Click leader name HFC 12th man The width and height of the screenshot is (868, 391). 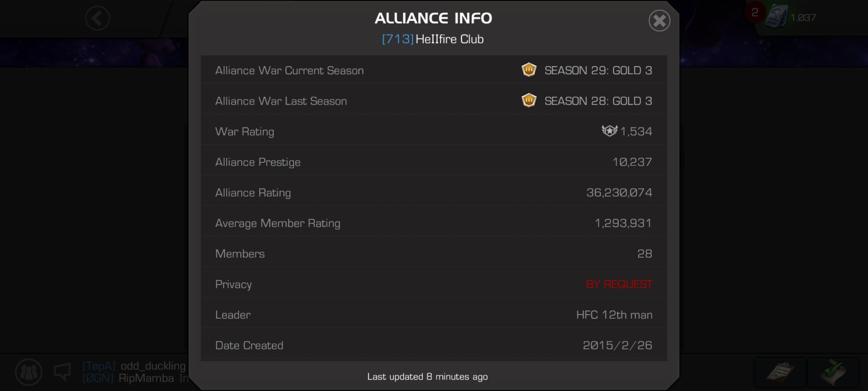(x=614, y=315)
